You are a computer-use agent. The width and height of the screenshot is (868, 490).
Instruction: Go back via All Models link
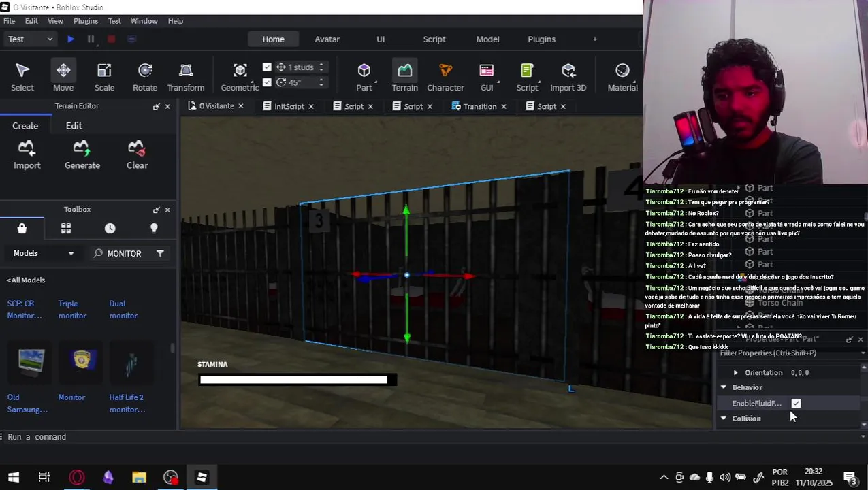point(26,280)
